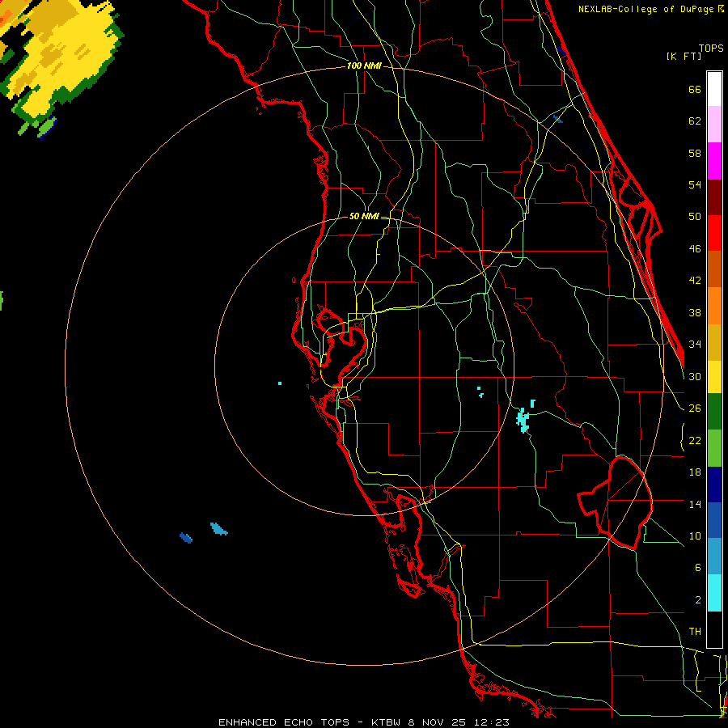Click the magenta legend swatch

[x=714, y=161]
